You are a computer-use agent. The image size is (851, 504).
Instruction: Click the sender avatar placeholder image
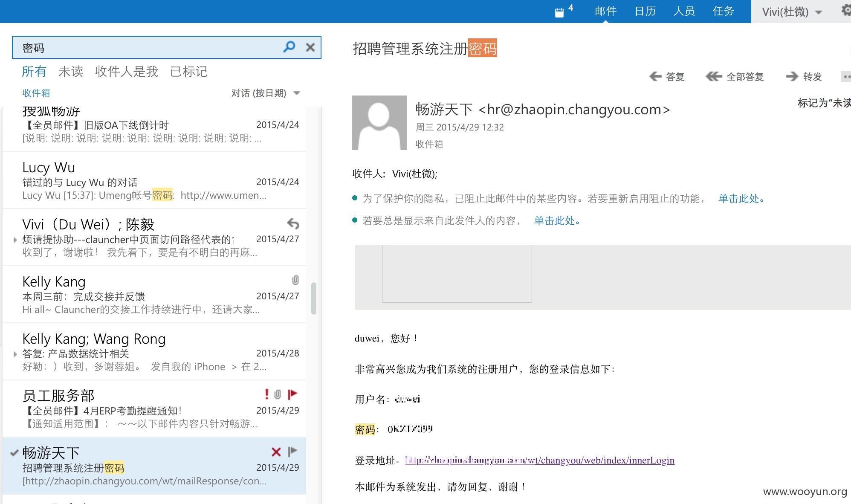click(379, 123)
